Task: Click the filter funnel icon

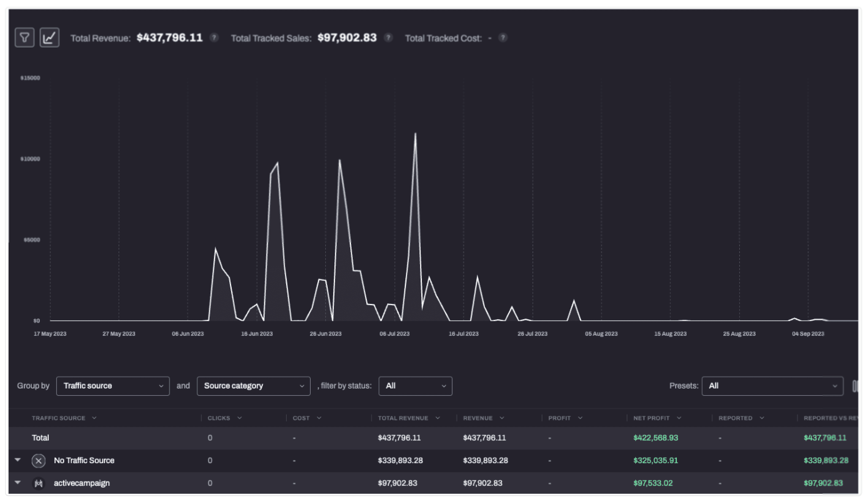Action: pyautogui.click(x=24, y=37)
